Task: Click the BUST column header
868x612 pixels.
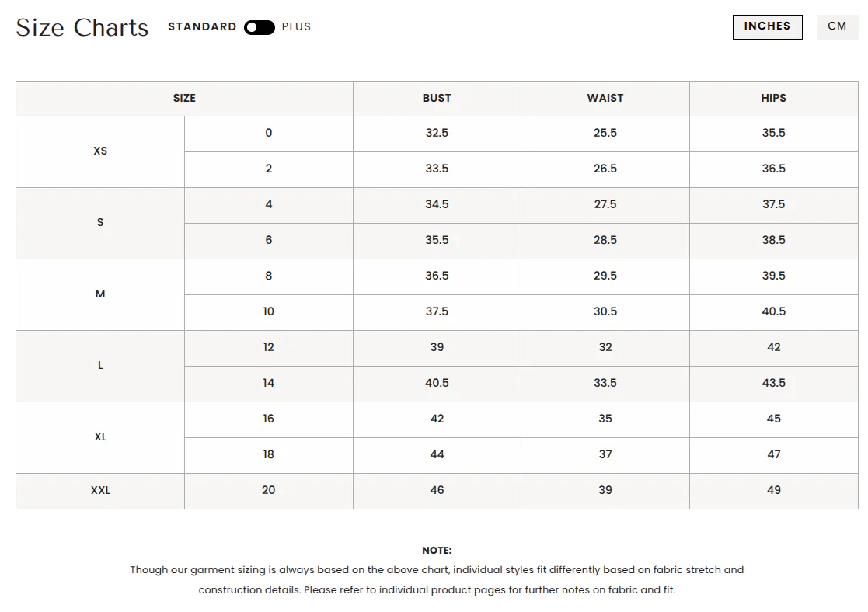Action: (437, 99)
